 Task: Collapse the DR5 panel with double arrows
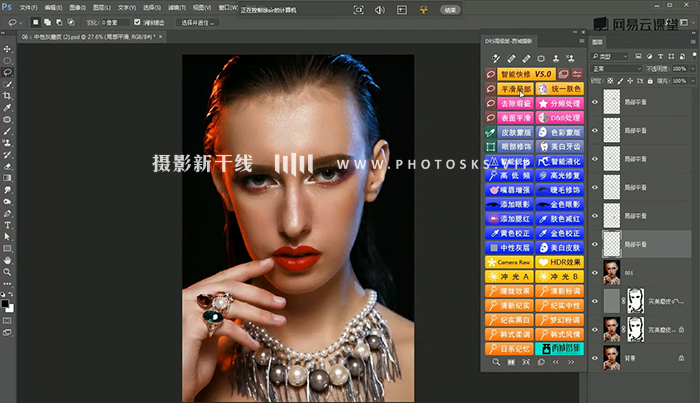(575, 32)
